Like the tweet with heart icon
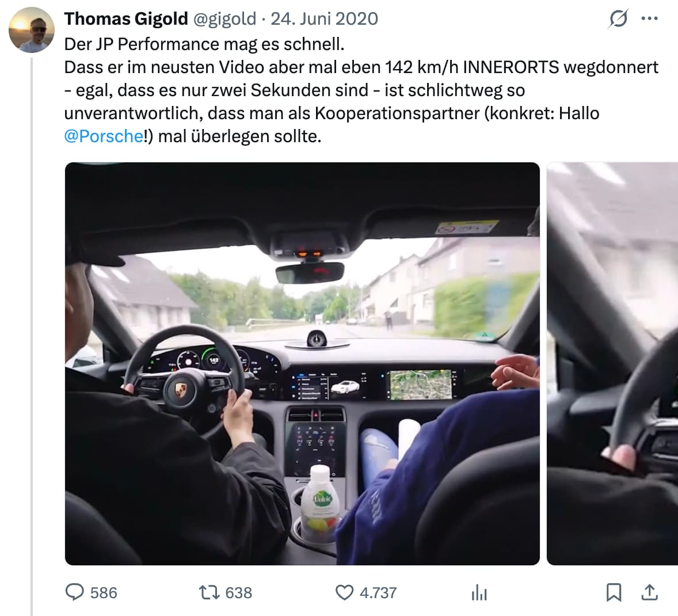Image resolution: width=678 pixels, height=616 pixels. [x=345, y=592]
